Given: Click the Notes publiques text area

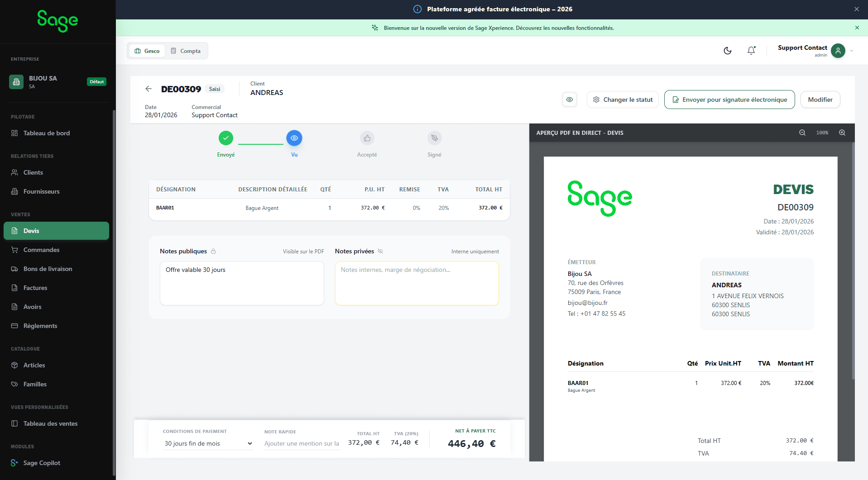Looking at the screenshot, I should point(242,283).
